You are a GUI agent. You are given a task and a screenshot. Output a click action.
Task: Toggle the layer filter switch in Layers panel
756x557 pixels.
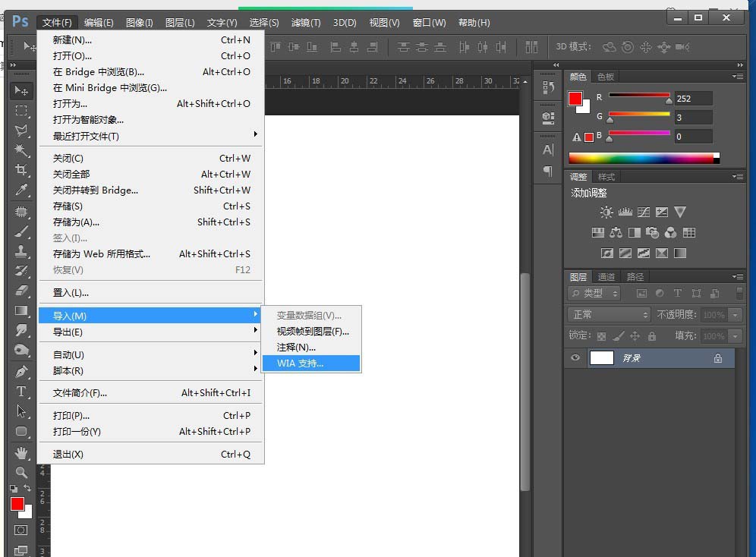coord(739,293)
